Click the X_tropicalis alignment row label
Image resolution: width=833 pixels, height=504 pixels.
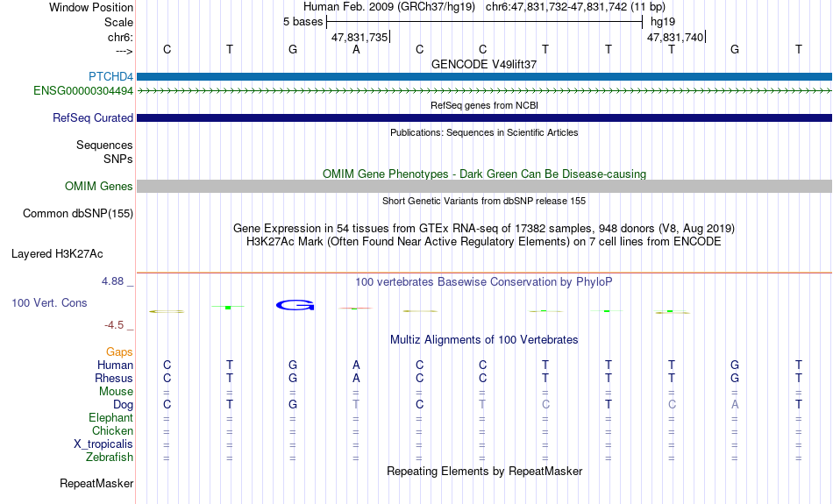(103, 444)
